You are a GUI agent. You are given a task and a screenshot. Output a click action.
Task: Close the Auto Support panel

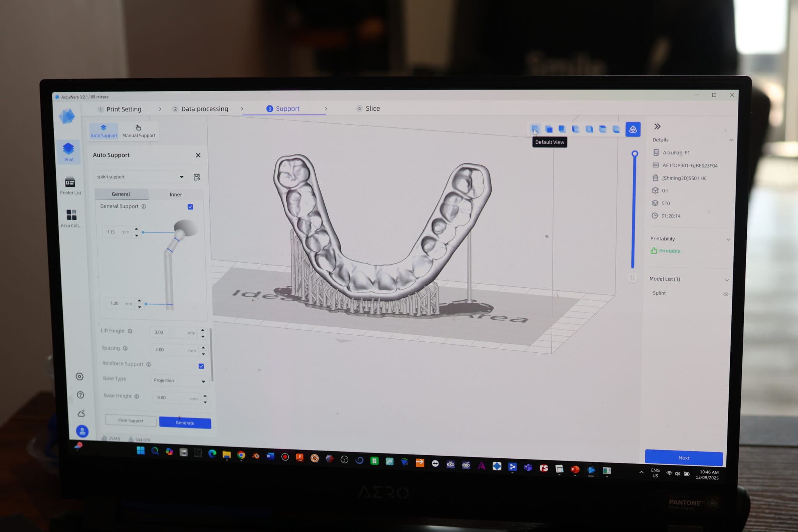(x=198, y=155)
